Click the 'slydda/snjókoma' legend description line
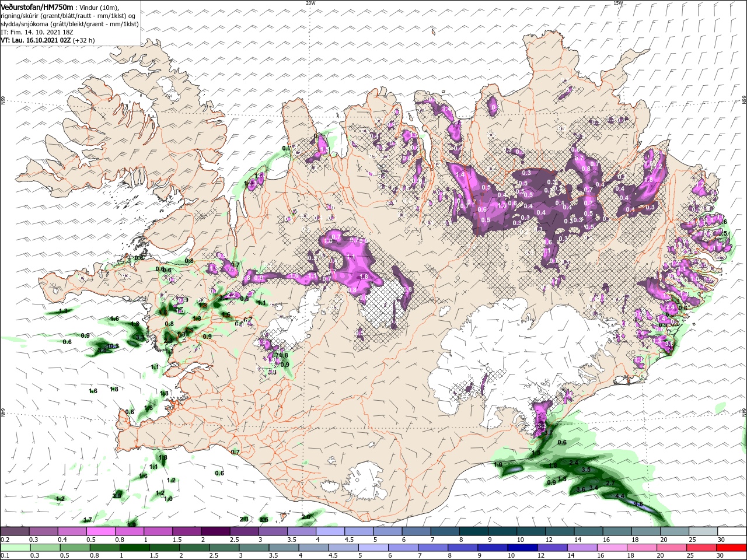The width and height of the screenshot is (747, 560). (69, 24)
